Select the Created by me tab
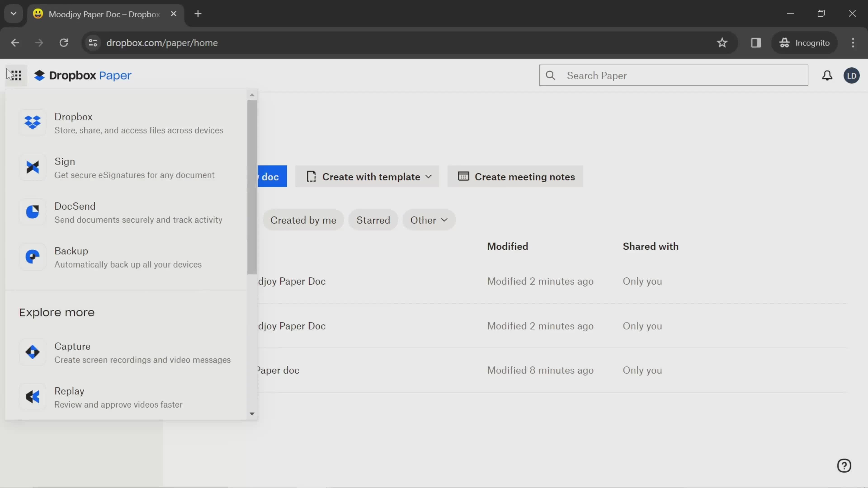Image resolution: width=868 pixels, height=488 pixels. (x=303, y=220)
